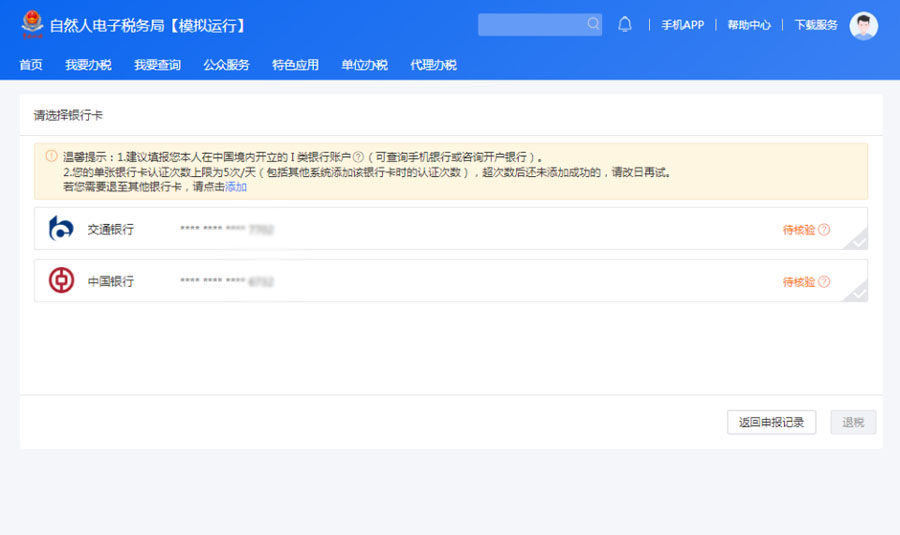
Task: Click the tax bureau emblem logo
Action: [x=33, y=25]
